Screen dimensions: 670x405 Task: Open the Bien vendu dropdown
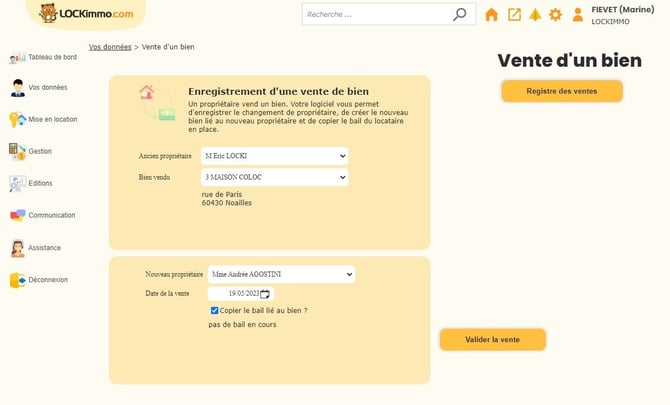274,177
